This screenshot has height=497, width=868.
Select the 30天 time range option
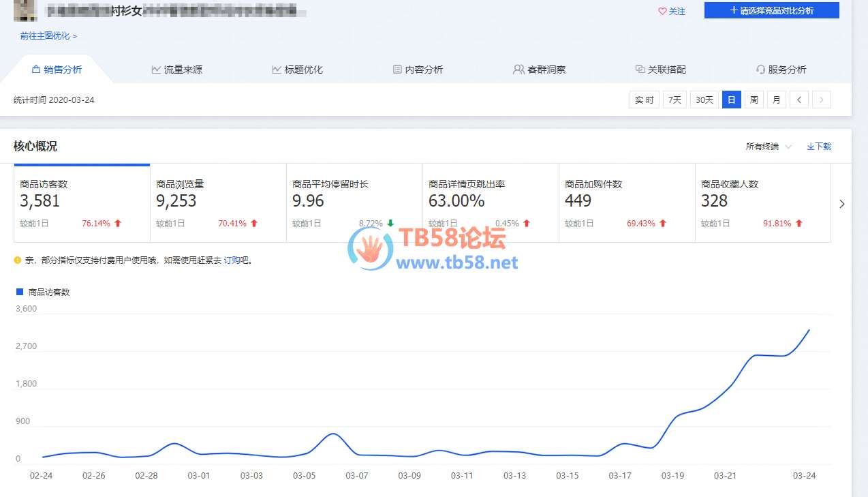(x=704, y=100)
